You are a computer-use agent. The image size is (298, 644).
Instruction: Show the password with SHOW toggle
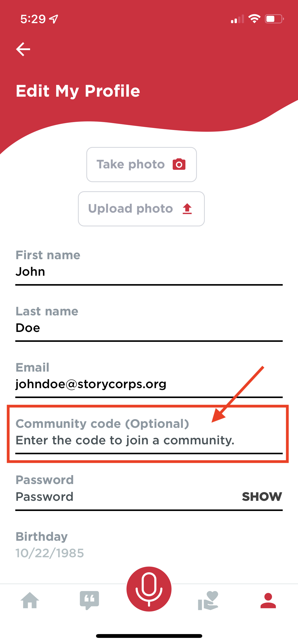click(262, 497)
